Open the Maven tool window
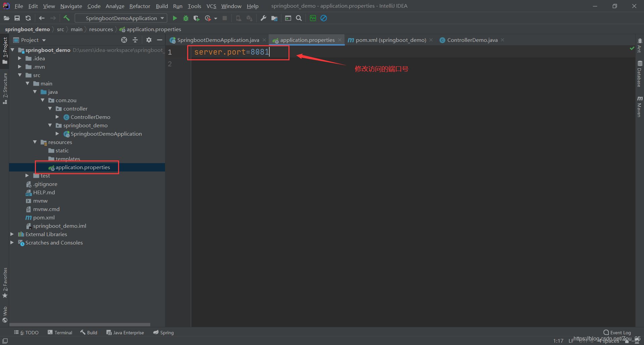The height and width of the screenshot is (345, 644). tap(640, 107)
